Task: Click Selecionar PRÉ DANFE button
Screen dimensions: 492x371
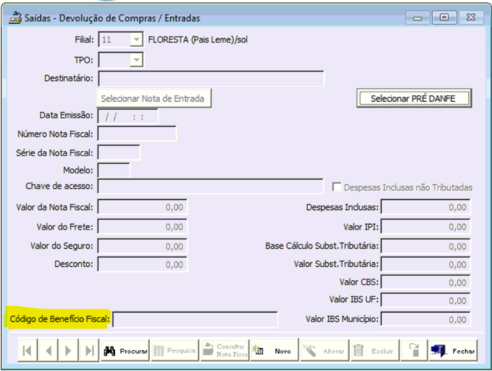Action: (414, 98)
